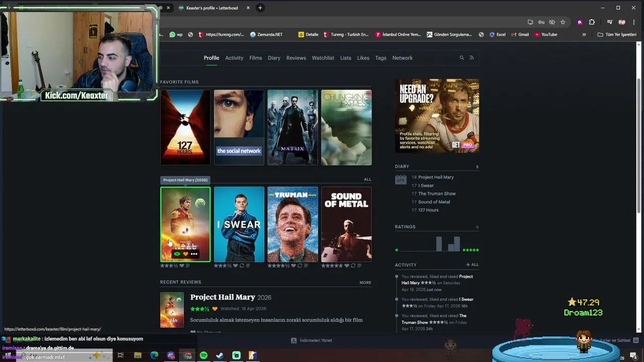Open Sound of Metal diary entry
This screenshot has width=644, height=362.
click(x=434, y=202)
